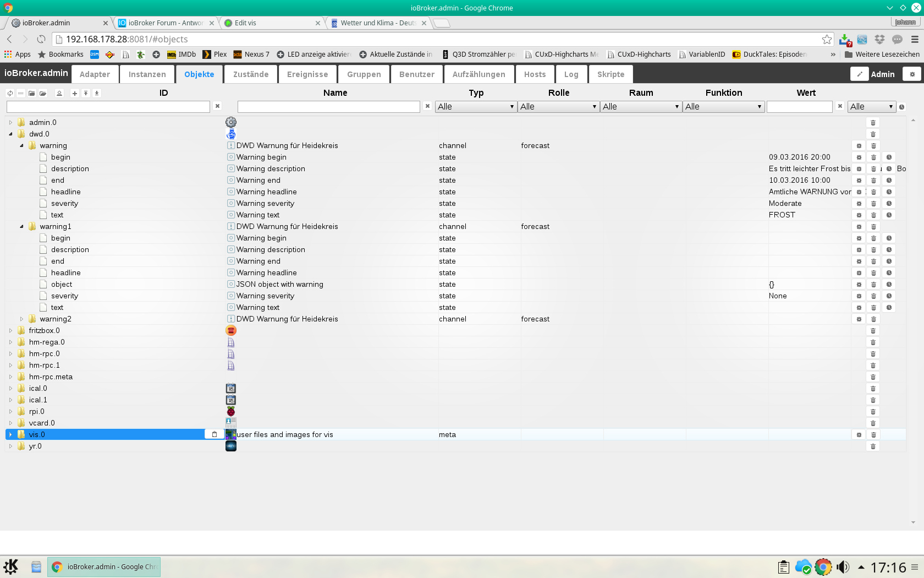Open the clipboard tray icon
The height and width of the screenshot is (578, 924).
click(784, 567)
